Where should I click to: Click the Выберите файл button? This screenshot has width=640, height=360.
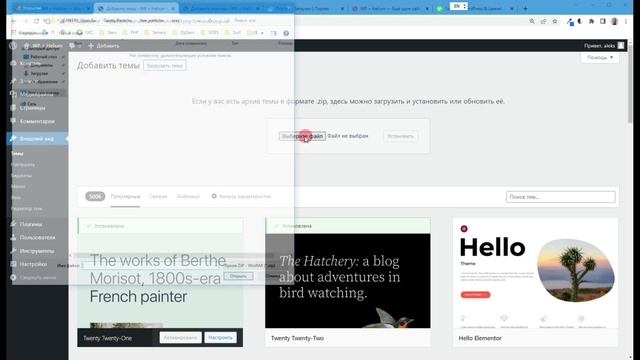302,136
